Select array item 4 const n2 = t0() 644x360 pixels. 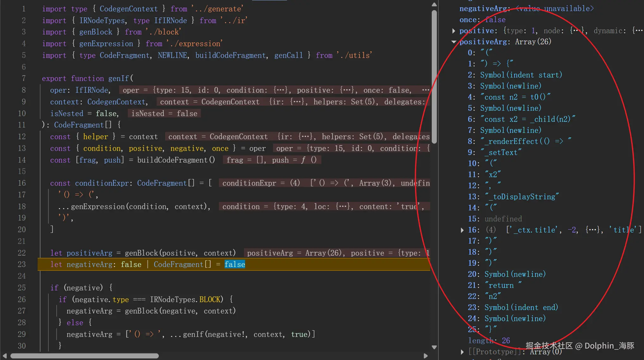coord(509,97)
